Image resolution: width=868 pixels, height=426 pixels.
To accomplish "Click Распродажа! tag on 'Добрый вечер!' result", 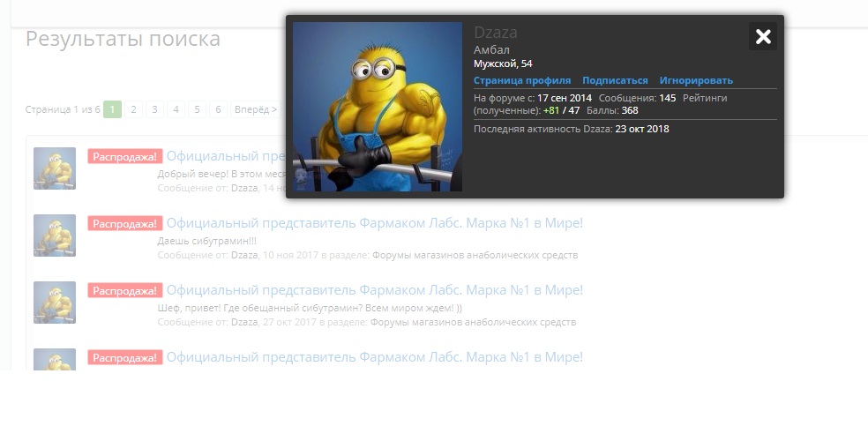I will pos(125,157).
